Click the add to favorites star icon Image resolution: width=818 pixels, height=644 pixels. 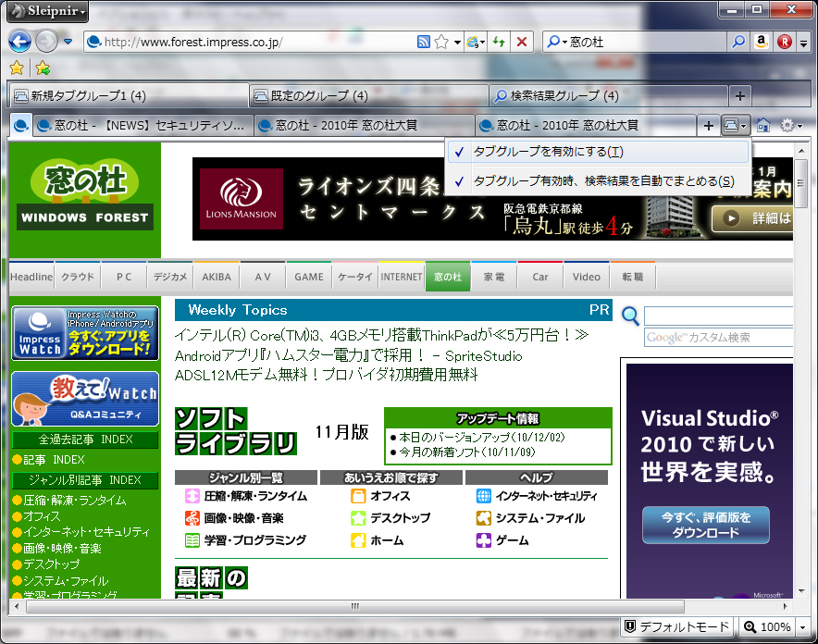coord(43,68)
